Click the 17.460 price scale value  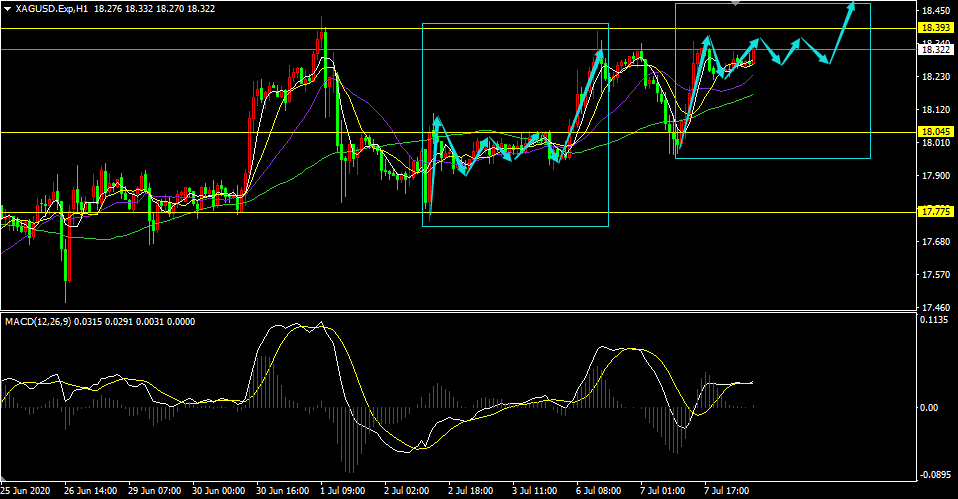(935, 308)
